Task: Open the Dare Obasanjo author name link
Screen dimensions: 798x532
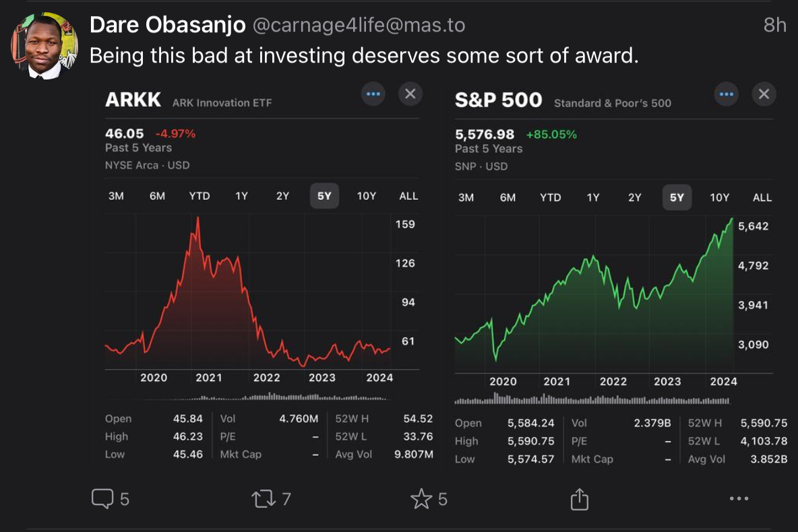Action: tap(167, 25)
